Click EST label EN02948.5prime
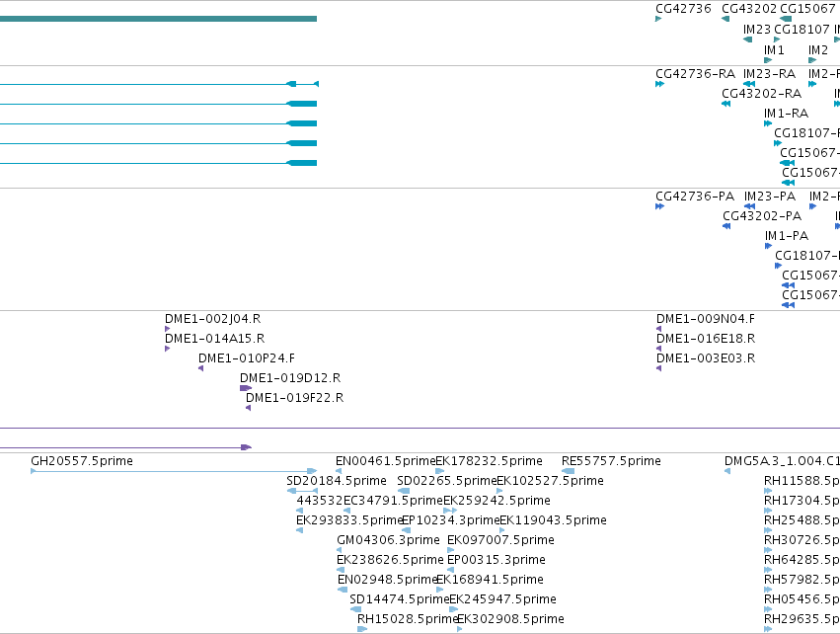840x634 pixels. point(388,580)
